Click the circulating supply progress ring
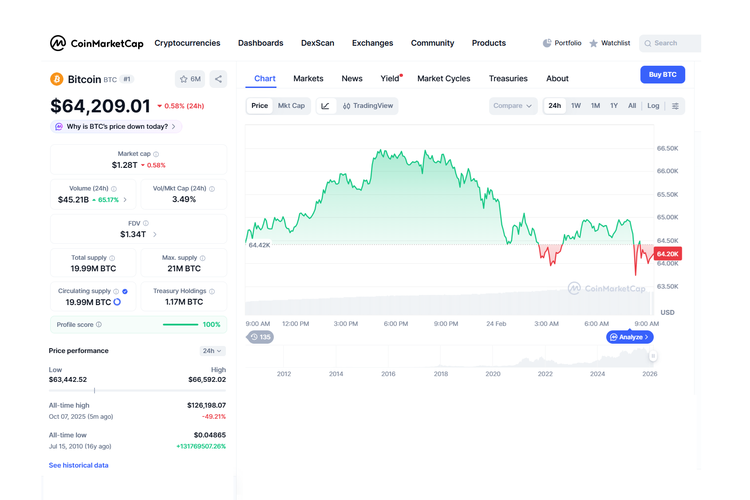750x500 pixels. (x=117, y=302)
